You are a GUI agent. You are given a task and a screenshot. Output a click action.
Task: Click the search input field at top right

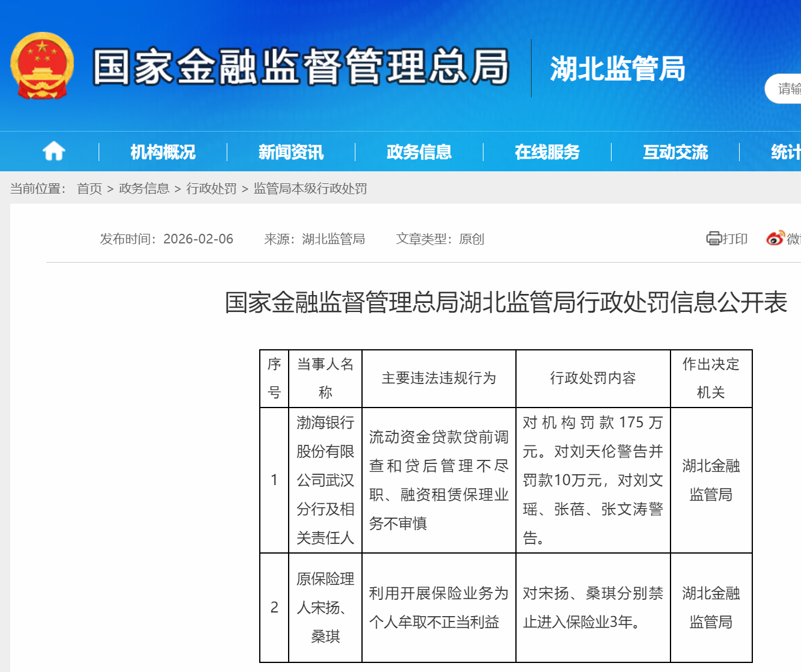(x=785, y=89)
